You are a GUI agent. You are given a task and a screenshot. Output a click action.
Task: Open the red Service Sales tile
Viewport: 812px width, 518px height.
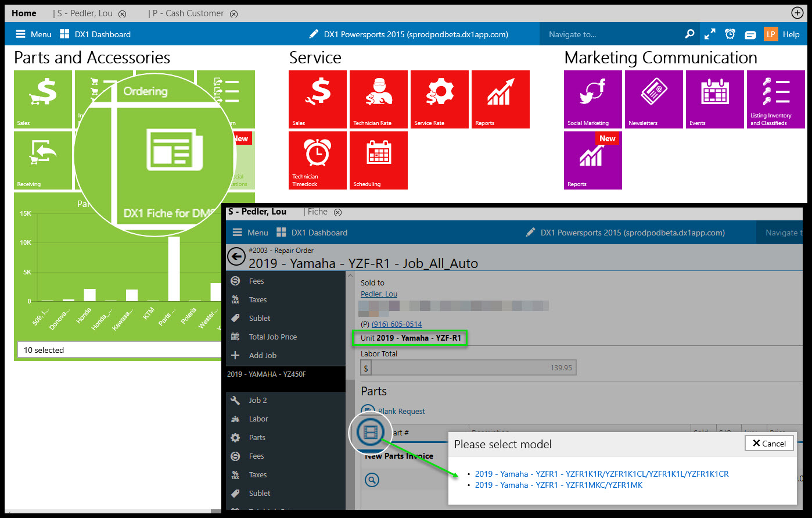(318, 99)
